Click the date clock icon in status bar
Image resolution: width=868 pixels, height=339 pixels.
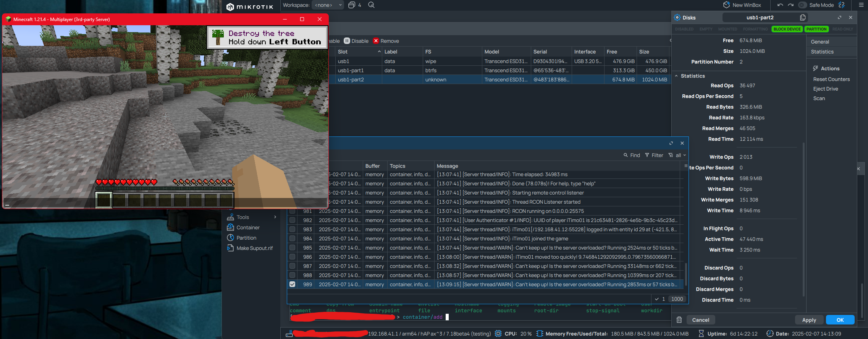point(770,334)
